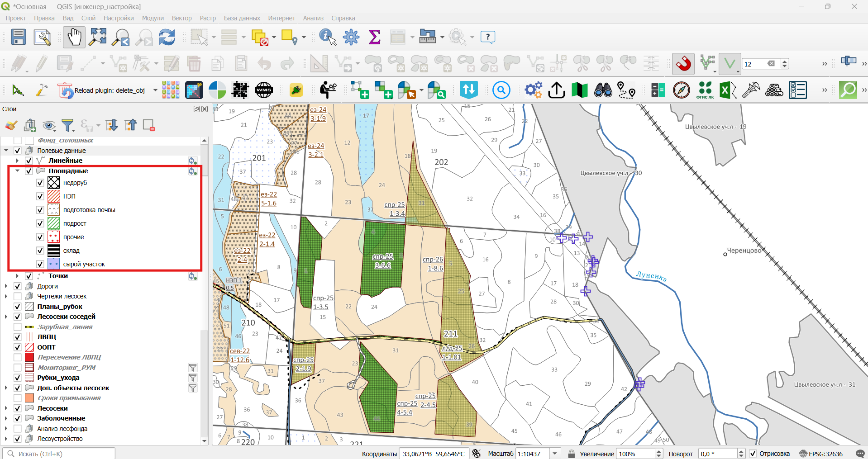Refresh the map canvas
This screenshot has width=868, height=459.
(x=167, y=37)
